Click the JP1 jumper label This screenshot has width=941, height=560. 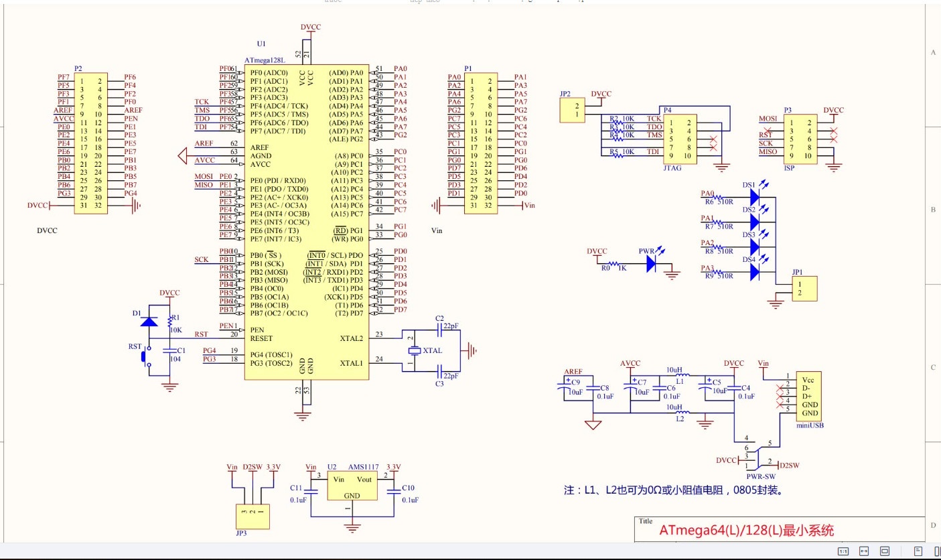tap(796, 273)
